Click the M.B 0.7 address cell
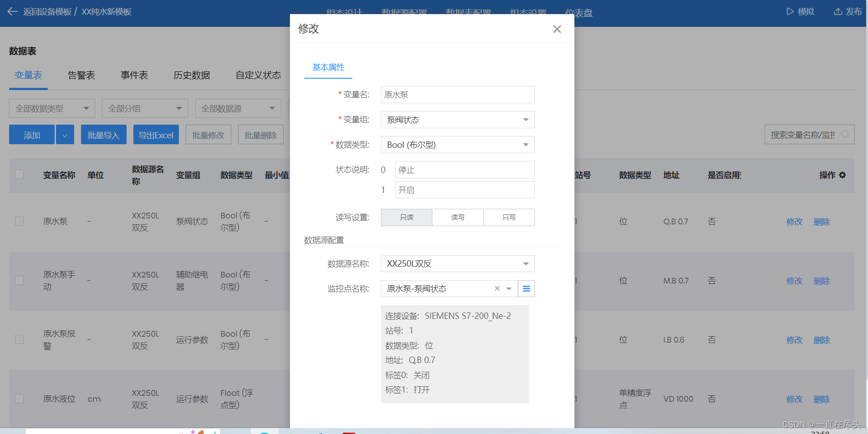Image resolution: width=868 pixels, height=434 pixels. [x=676, y=281]
